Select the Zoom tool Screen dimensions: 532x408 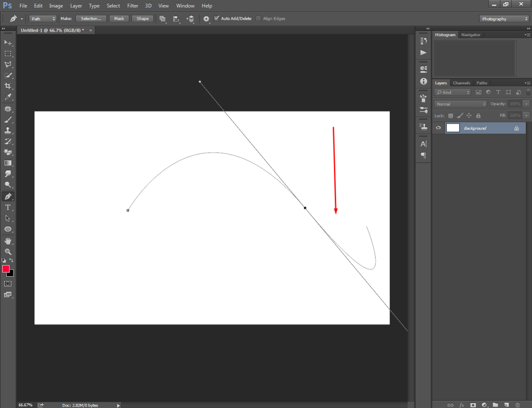tap(8, 251)
